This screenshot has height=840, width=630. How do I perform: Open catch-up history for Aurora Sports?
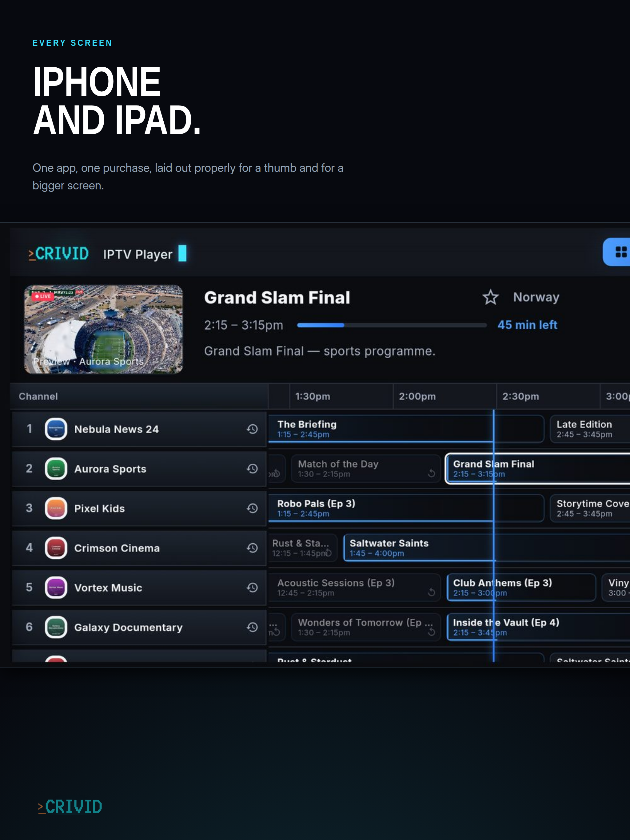coord(252,469)
